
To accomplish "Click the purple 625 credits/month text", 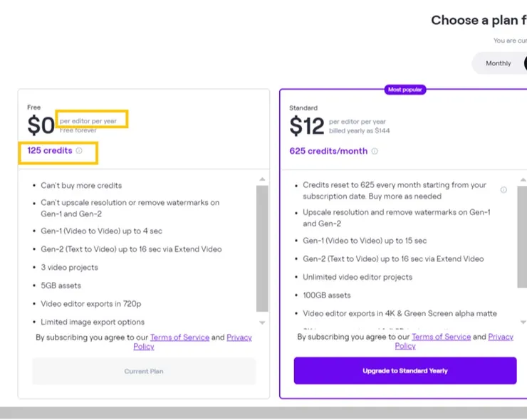I will [x=328, y=151].
